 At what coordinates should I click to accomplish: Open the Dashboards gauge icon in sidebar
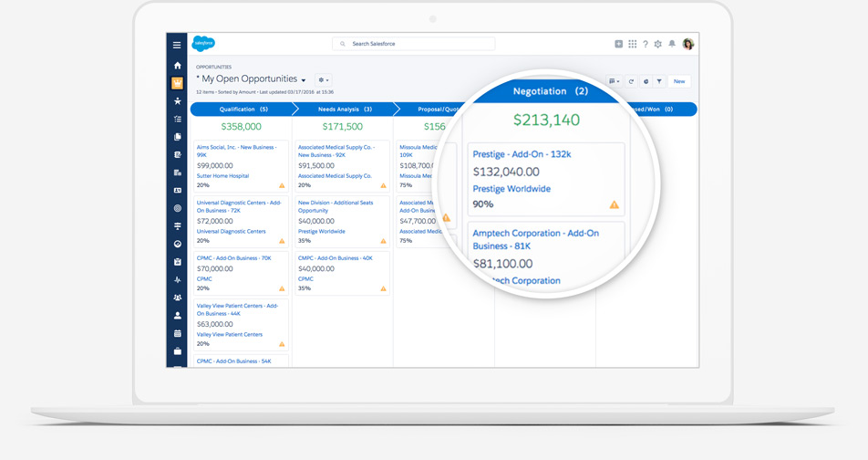(x=177, y=244)
